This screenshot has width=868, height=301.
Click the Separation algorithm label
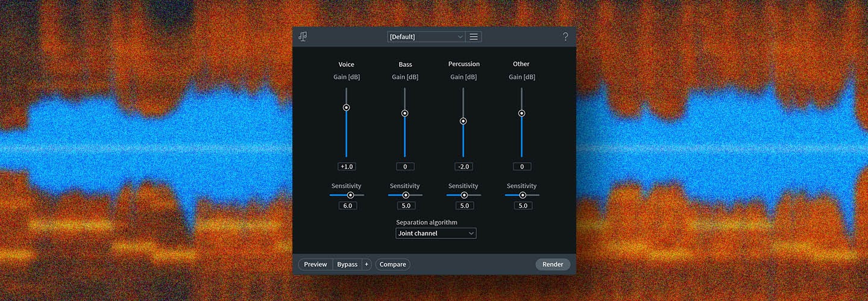pyautogui.click(x=427, y=223)
